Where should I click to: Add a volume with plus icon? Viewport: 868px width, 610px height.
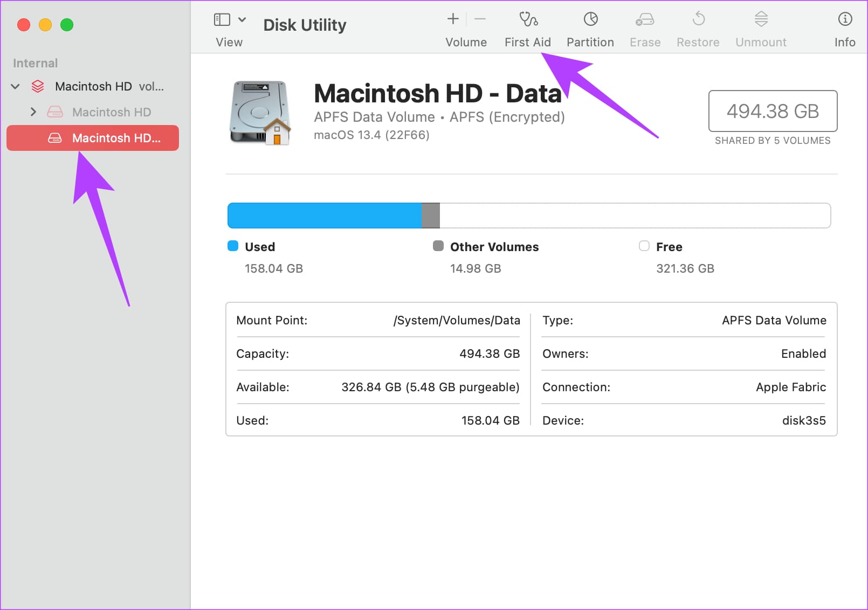pos(453,19)
